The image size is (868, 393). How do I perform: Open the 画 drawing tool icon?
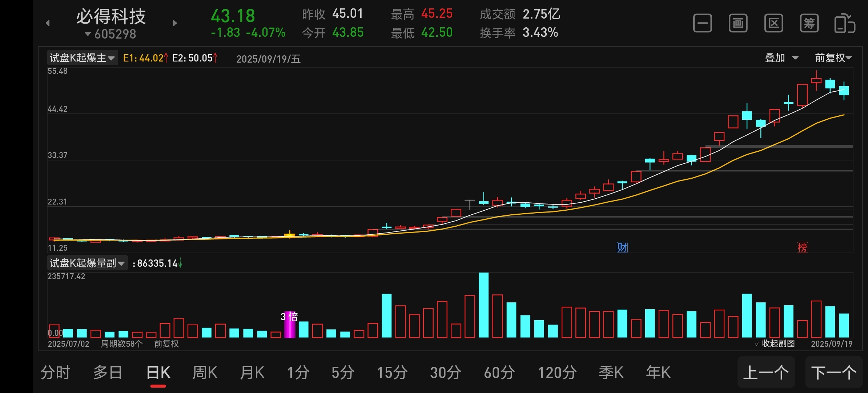tap(738, 24)
